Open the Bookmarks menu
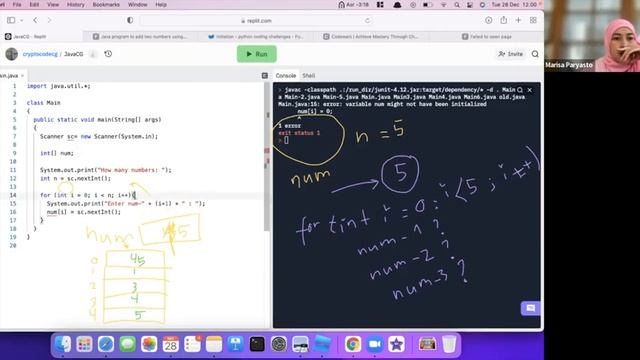 pyautogui.click(x=106, y=4)
